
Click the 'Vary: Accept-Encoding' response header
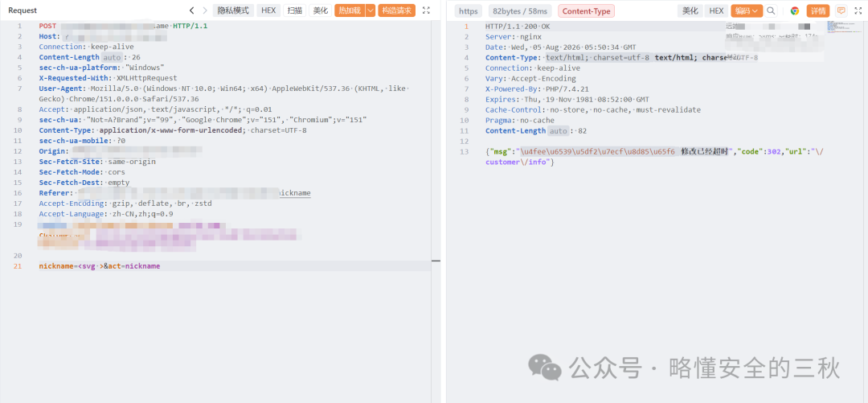coord(531,78)
